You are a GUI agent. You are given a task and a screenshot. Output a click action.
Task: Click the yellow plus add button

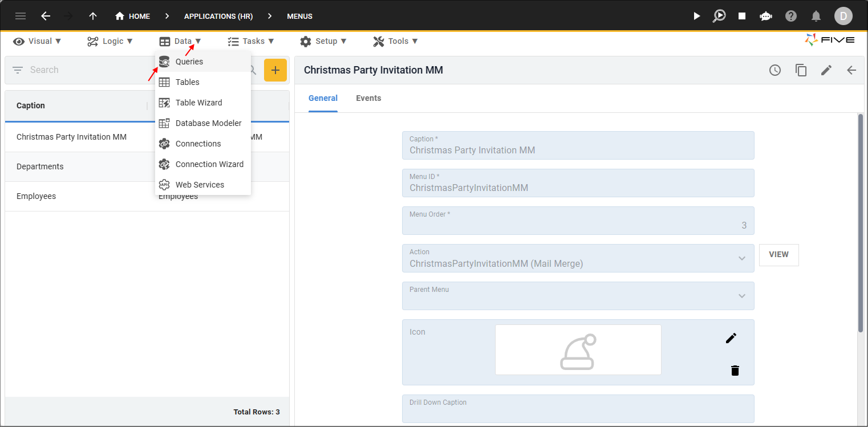(x=275, y=70)
